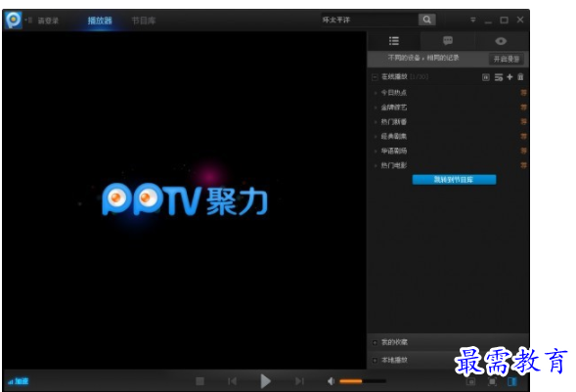Image resolution: width=576 pixels, height=392 pixels.
Task: Expand the 我的收藏 favorites section
Action: tap(375, 342)
